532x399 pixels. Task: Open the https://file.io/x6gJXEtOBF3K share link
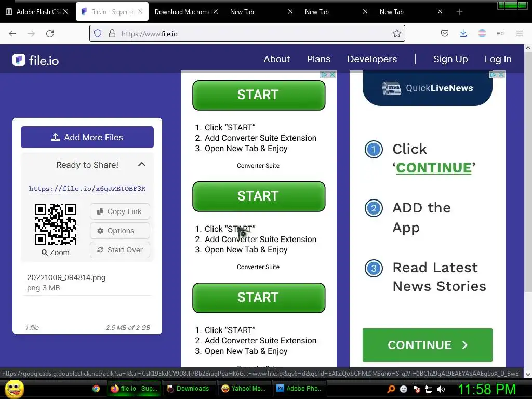point(87,189)
